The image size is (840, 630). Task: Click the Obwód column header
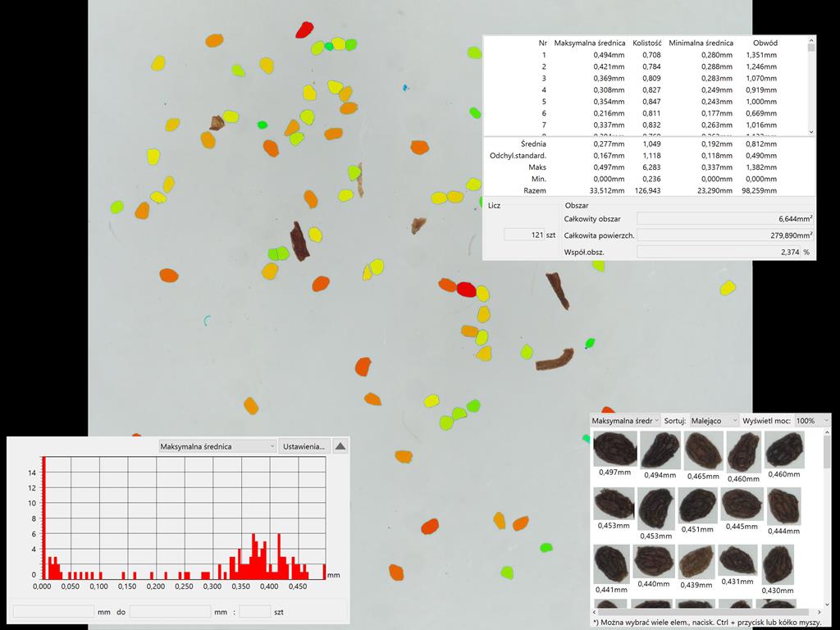765,43
